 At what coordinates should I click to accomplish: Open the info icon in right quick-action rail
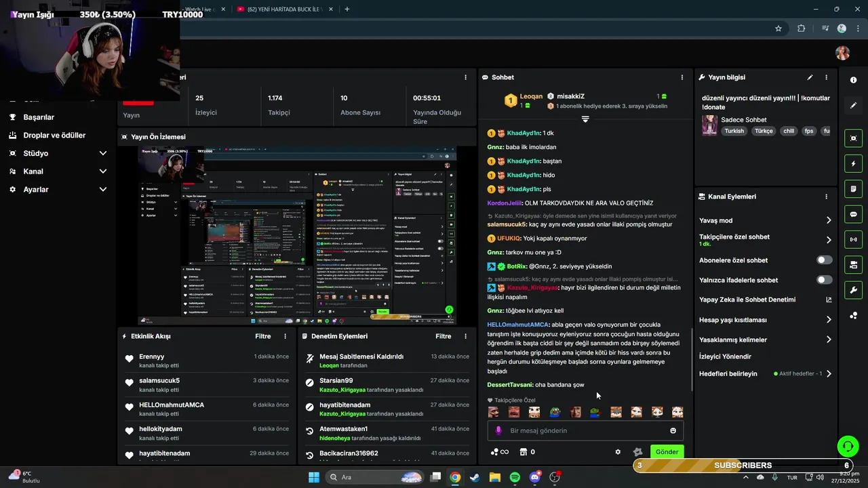click(x=853, y=80)
